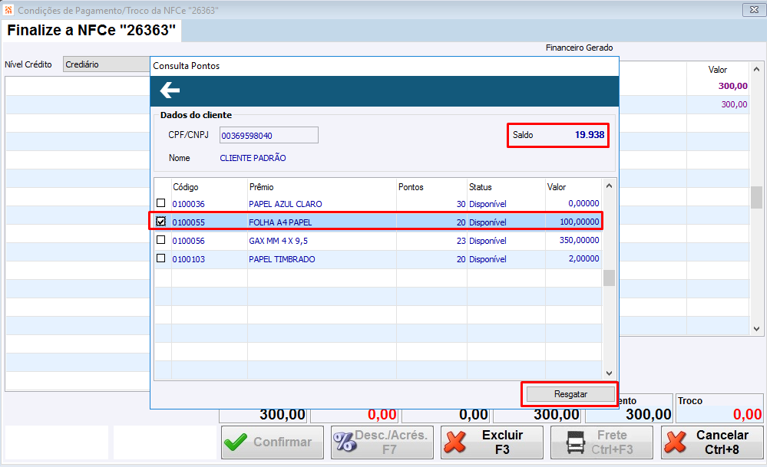768x467 pixels.
Task: Click code 0100103
Action: pos(188,259)
